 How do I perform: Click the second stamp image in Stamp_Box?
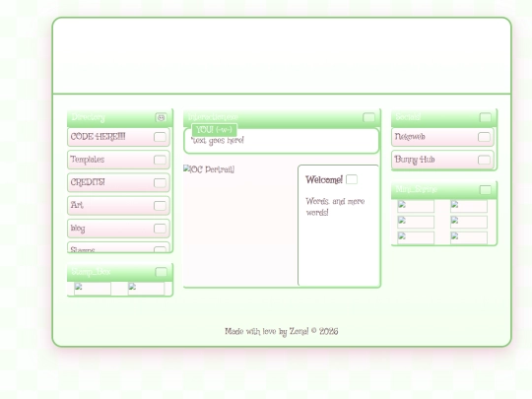coord(146,289)
